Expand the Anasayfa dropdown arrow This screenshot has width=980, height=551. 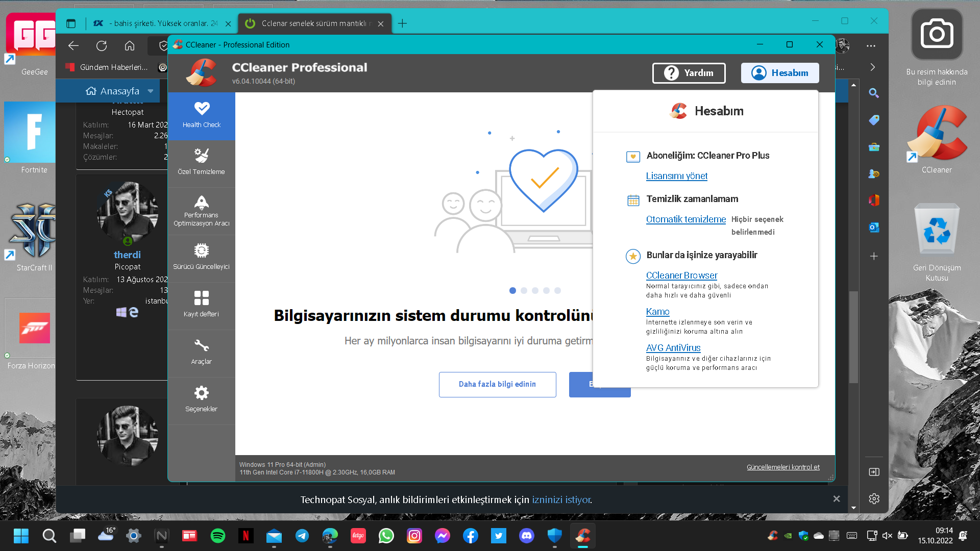coord(151,91)
